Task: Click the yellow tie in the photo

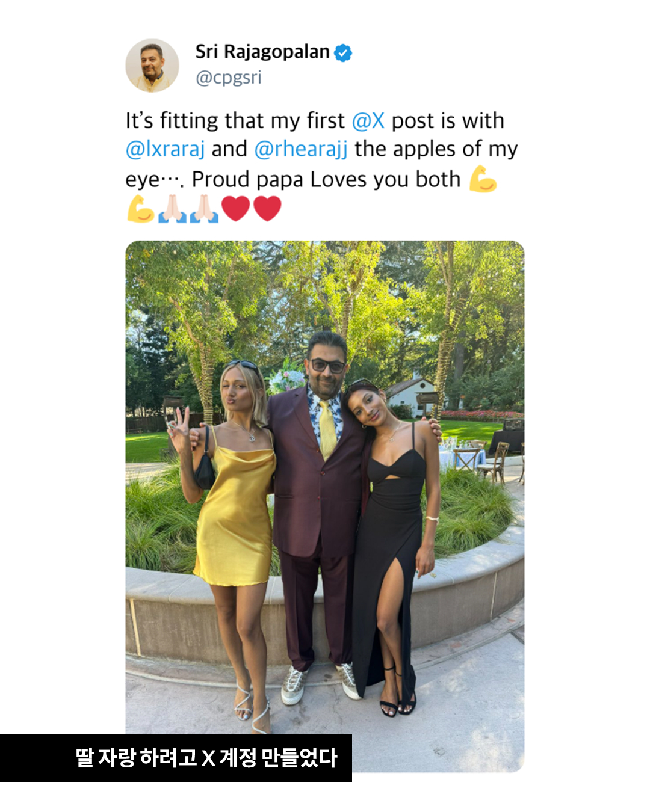Action: point(328,429)
